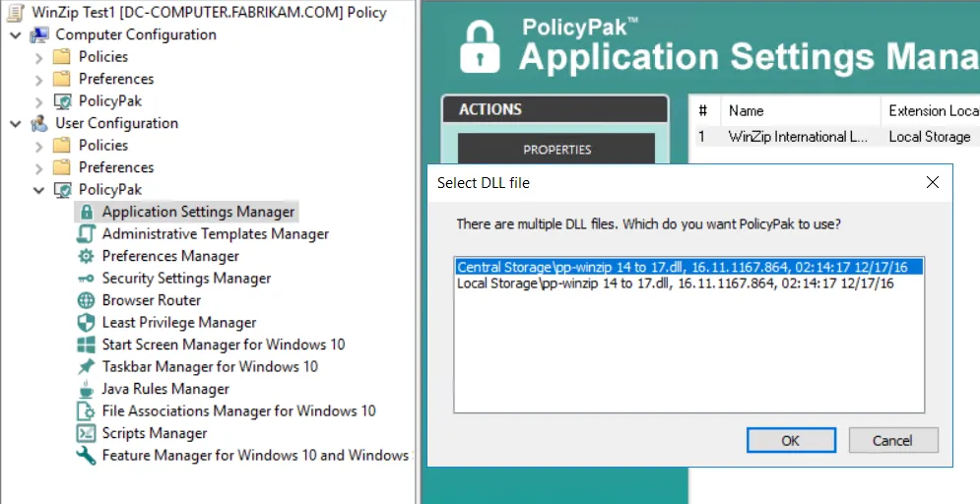This screenshot has width=980, height=504.
Task: Click the User Configuration user icon
Action: click(39, 124)
